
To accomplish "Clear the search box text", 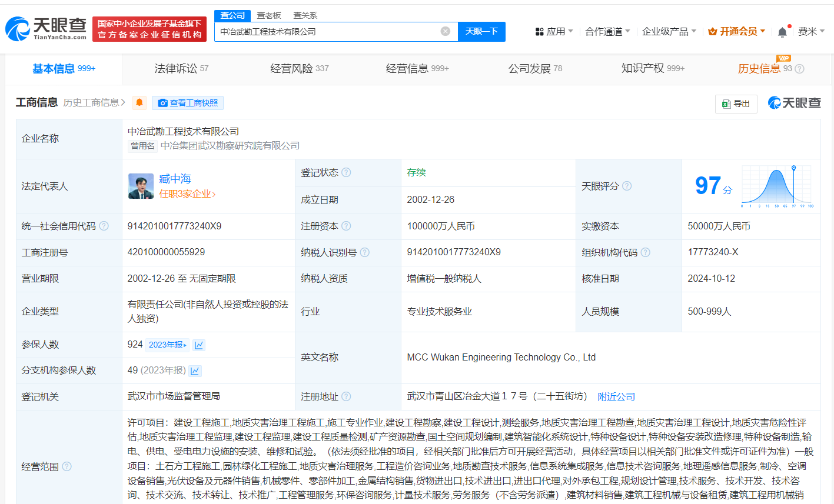I will 446,31.
